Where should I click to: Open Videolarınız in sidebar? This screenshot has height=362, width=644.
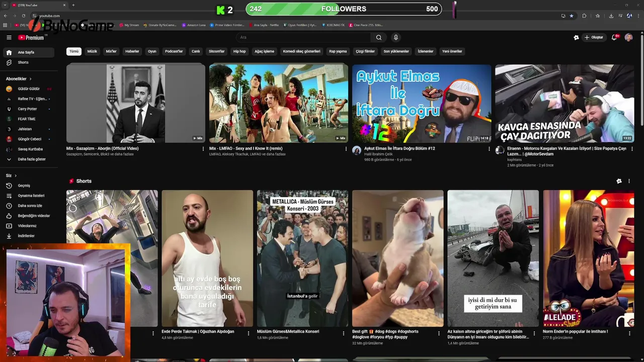(29, 226)
